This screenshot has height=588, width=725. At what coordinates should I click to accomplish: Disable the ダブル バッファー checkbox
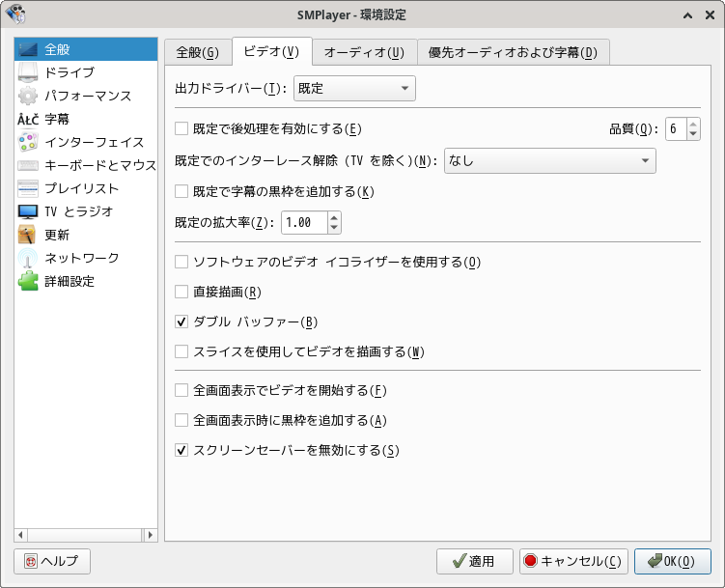coord(181,322)
